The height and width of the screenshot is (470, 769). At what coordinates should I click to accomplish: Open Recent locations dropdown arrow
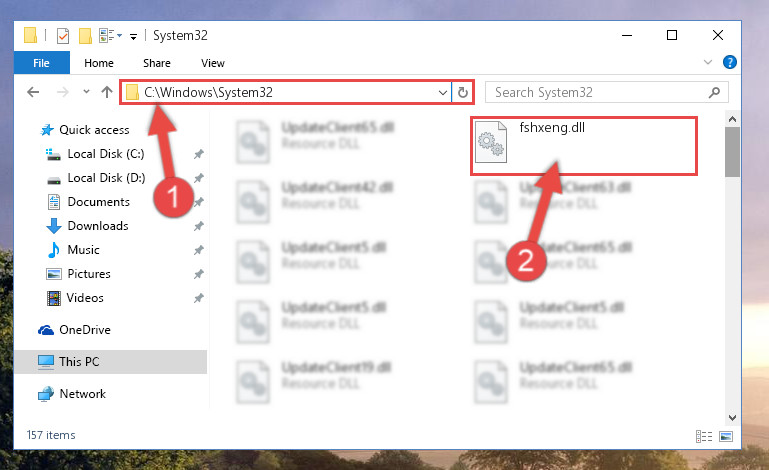pyautogui.click(x=86, y=92)
